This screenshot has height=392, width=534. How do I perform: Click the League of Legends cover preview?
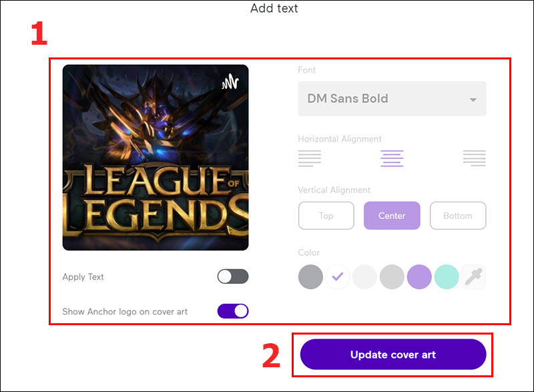click(156, 158)
